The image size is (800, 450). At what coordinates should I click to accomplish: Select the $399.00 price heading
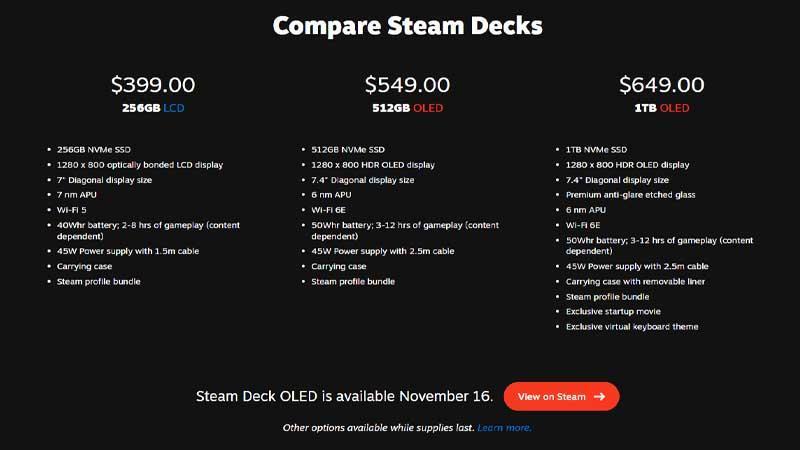(x=153, y=85)
